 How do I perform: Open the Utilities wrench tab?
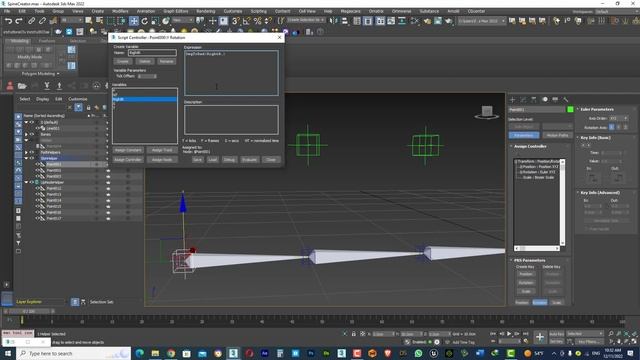pyautogui.click(x=566, y=99)
